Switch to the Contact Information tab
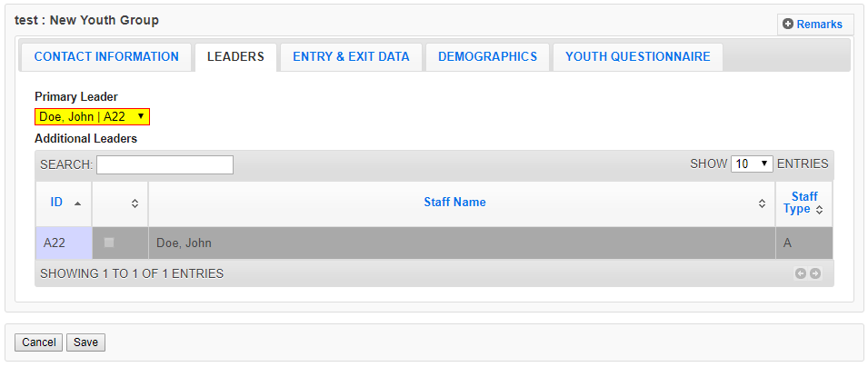 point(106,56)
